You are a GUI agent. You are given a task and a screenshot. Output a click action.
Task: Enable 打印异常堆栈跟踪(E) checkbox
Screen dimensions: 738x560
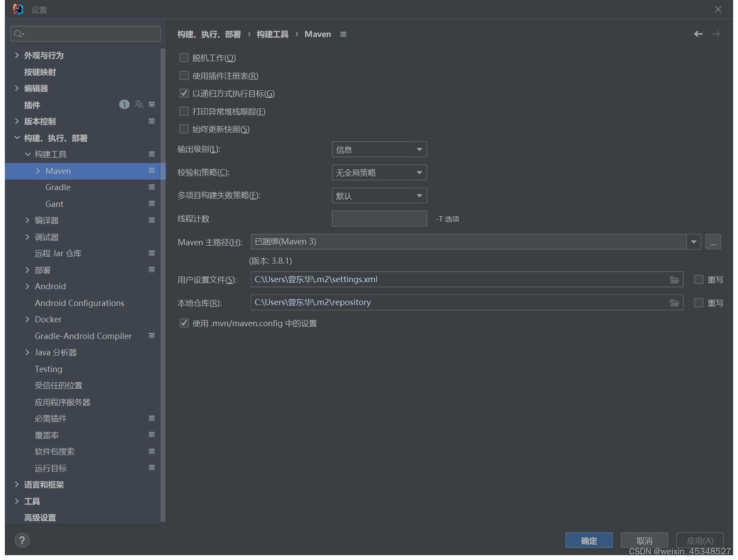(184, 111)
